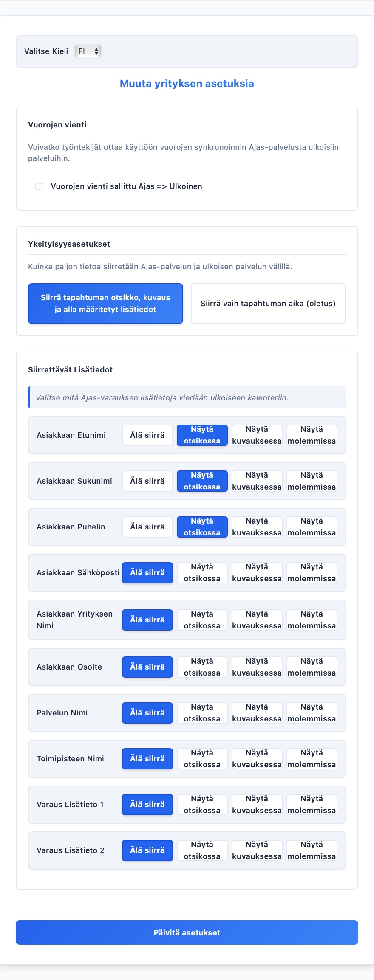Set Asiakkaan Puhelin to Älä siirrä

[147, 527]
